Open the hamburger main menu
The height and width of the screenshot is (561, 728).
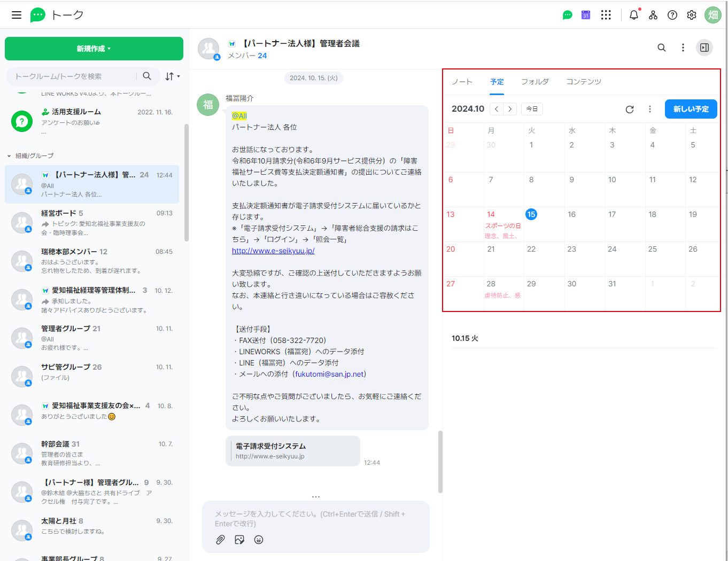(x=17, y=15)
